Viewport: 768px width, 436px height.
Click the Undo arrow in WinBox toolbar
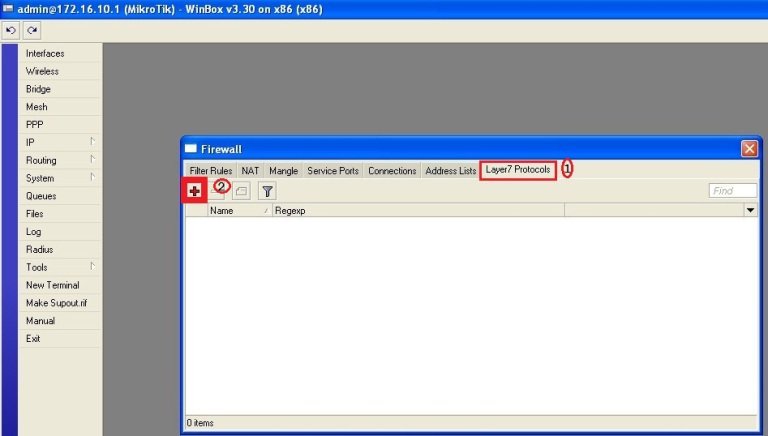11,30
